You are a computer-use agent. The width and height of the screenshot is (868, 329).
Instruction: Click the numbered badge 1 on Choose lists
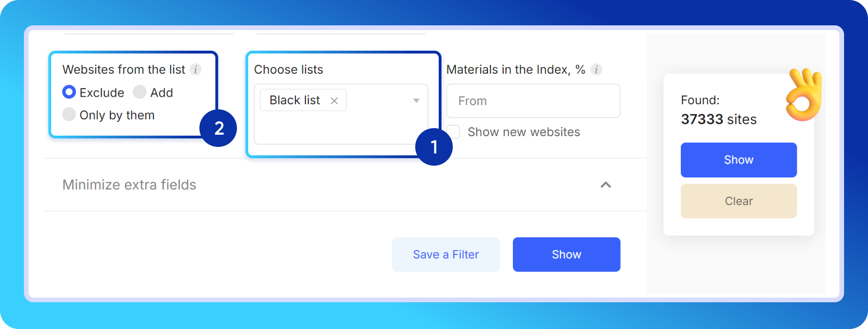[434, 146]
